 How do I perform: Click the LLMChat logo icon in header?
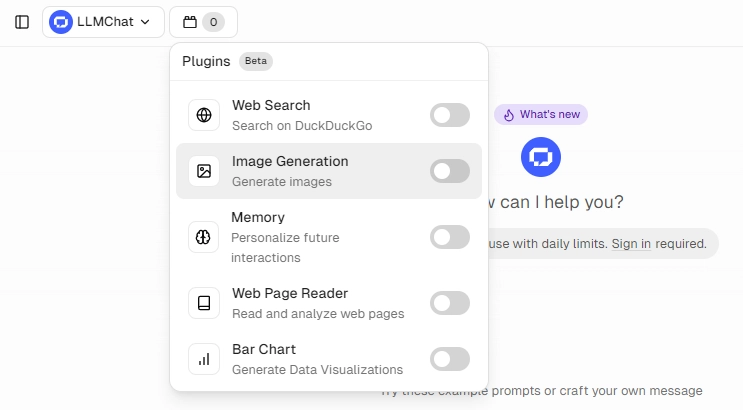coord(61,22)
